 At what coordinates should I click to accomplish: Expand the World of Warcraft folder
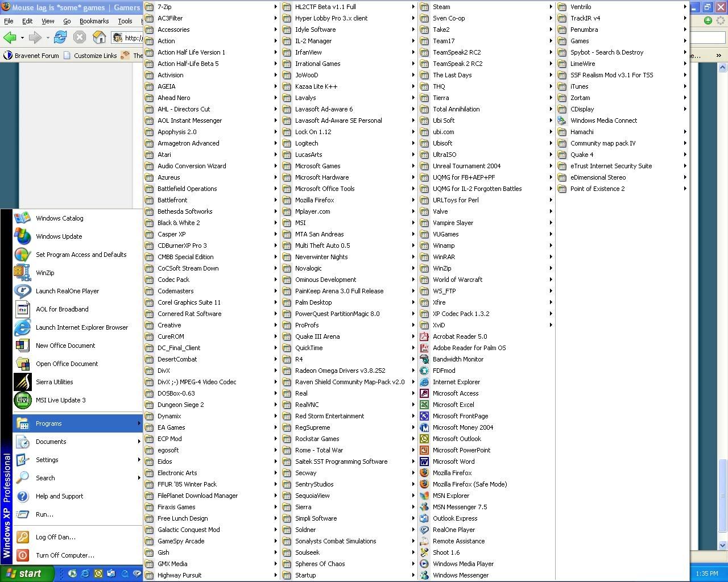[x=486, y=280]
